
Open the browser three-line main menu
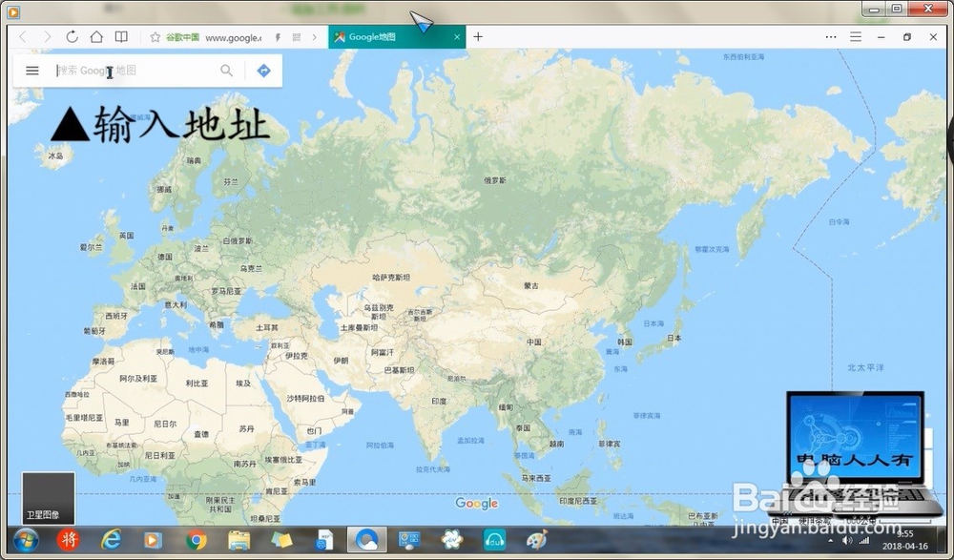856,37
